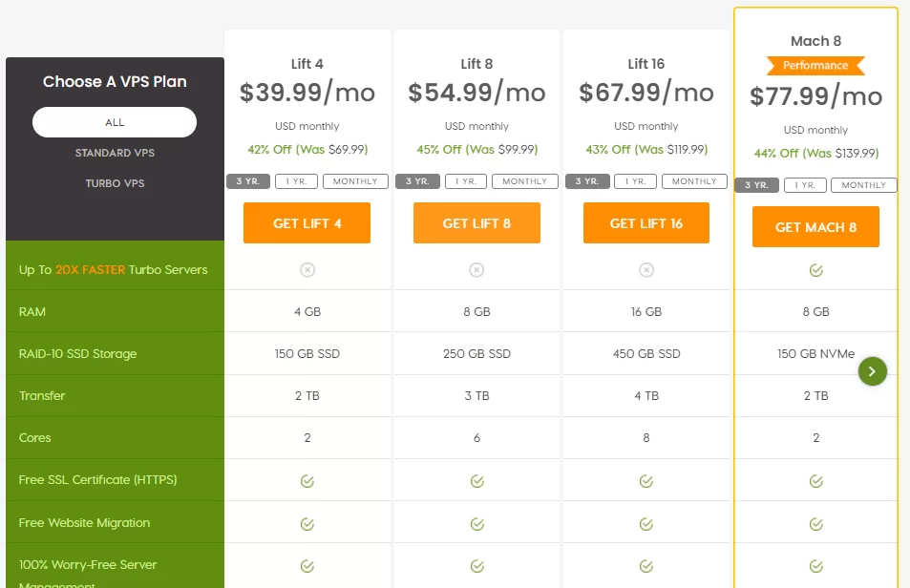Select 1 YR. billing term for Mach 8

tap(805, 185)
